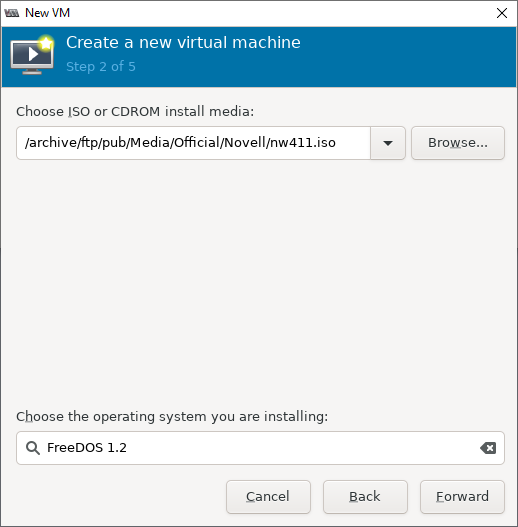The height and width of the screenshot is (527, 518).
Task: Focus the nw411.iso install media path field
Action: click(193, 143)
